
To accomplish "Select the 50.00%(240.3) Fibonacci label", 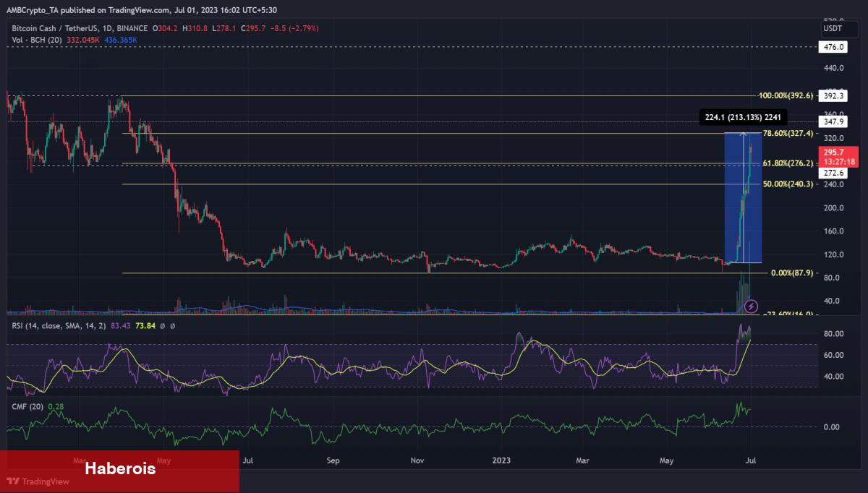I will (x=789, y=184).
